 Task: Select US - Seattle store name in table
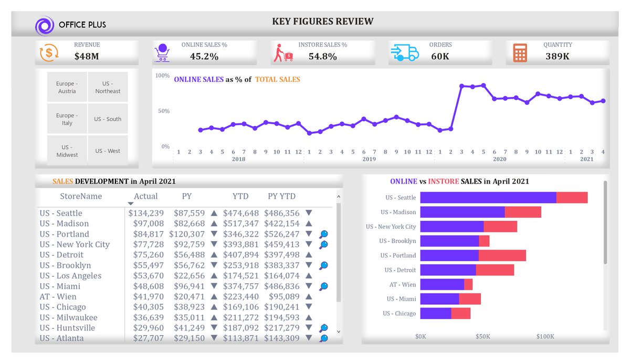coord(61,213)
